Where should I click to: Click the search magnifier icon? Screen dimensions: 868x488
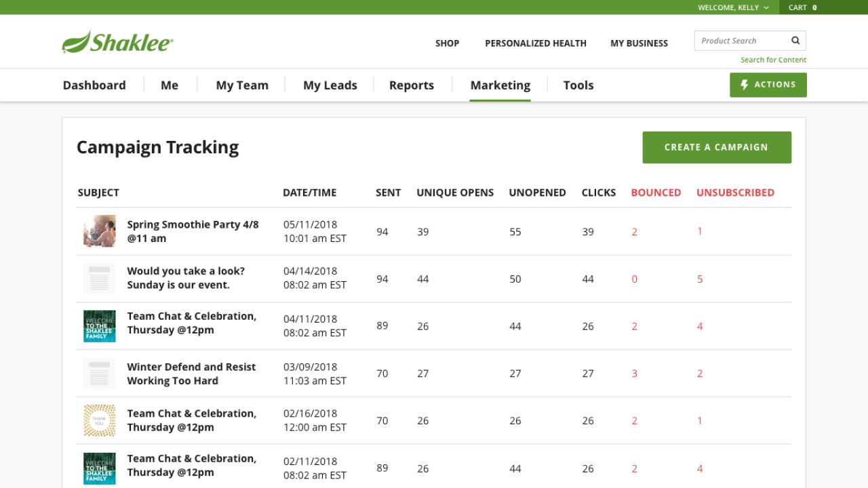(795, 41)
